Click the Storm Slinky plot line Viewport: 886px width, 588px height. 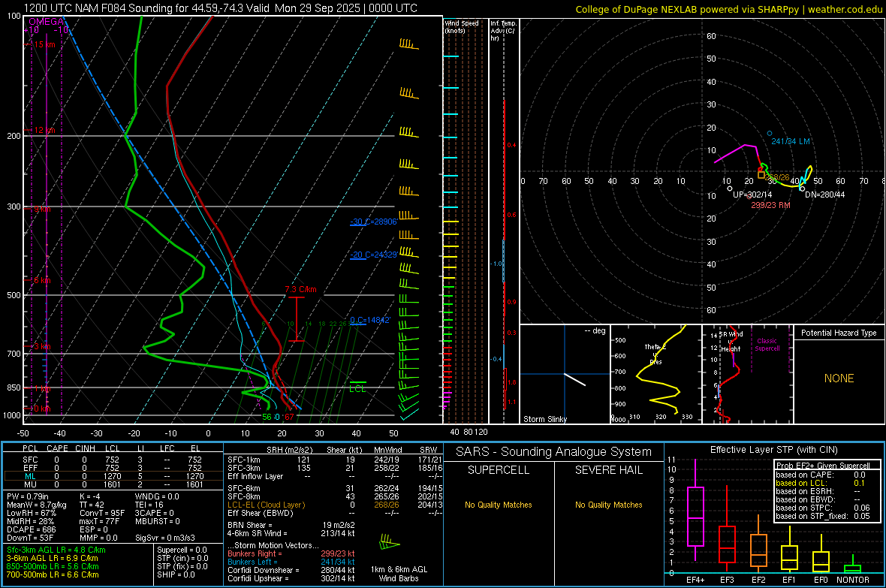(575, 379)
